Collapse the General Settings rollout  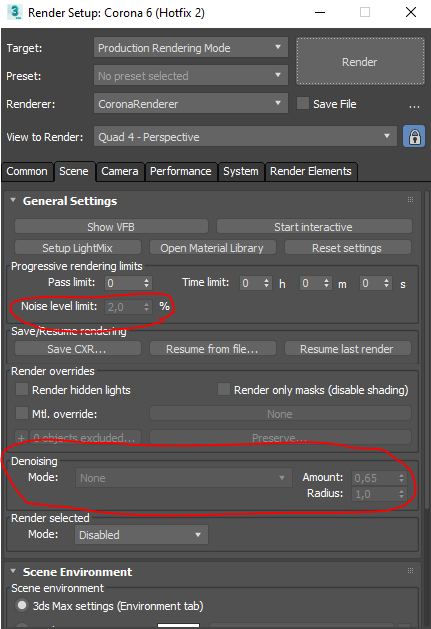pyautogui.click(x=13, y=200)
